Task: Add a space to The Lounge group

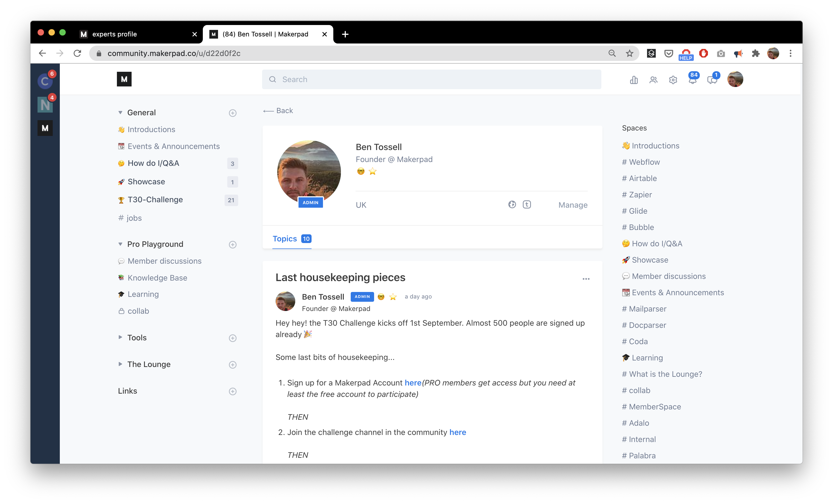Action: [233, 365]
